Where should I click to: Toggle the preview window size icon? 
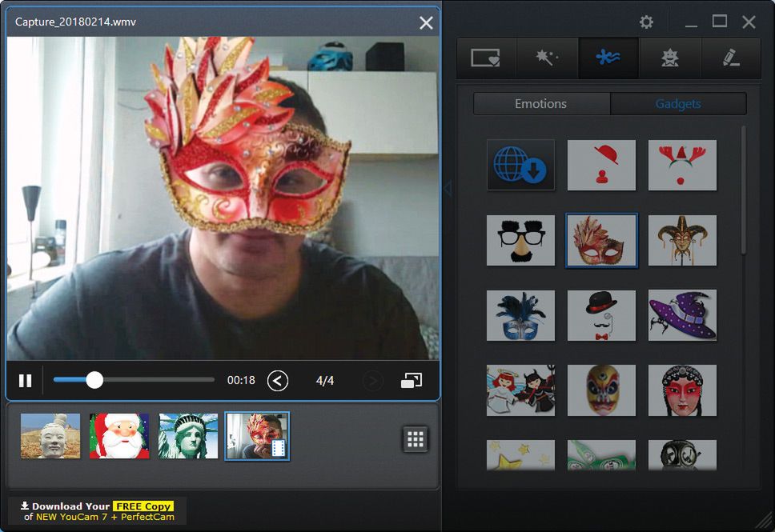(412, 380)
